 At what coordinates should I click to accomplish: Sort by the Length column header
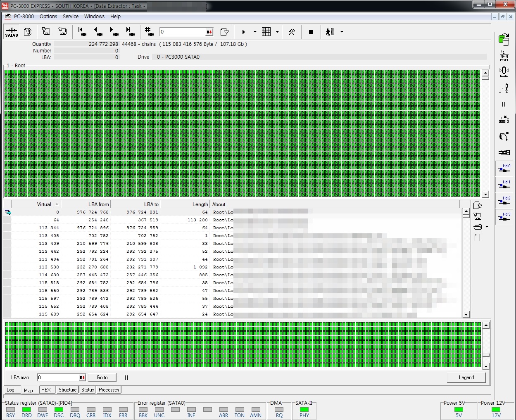(x=185, y=204)
